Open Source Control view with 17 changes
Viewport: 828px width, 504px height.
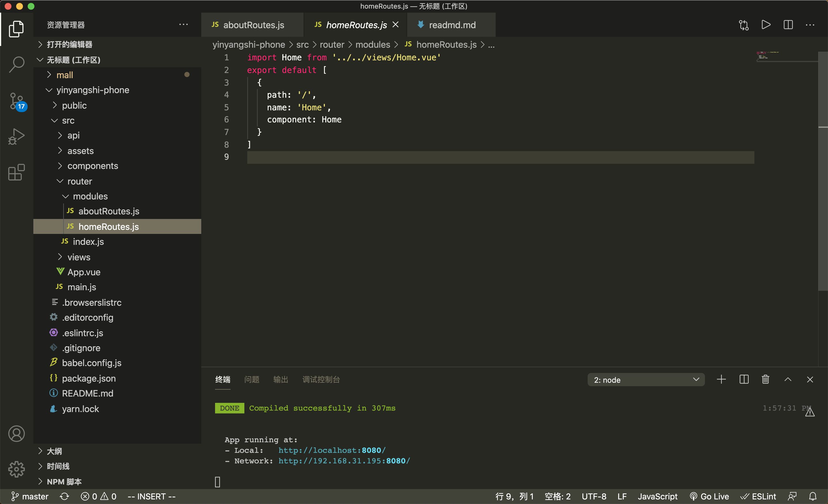point(17,101)
